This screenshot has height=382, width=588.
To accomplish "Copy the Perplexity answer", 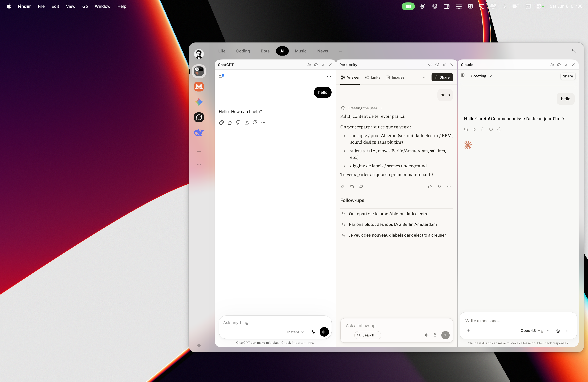I will (352, 186).
